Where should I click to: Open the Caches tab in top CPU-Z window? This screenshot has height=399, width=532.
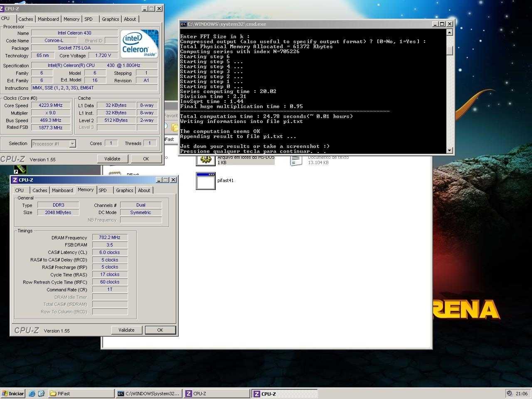tap(25, 19)
